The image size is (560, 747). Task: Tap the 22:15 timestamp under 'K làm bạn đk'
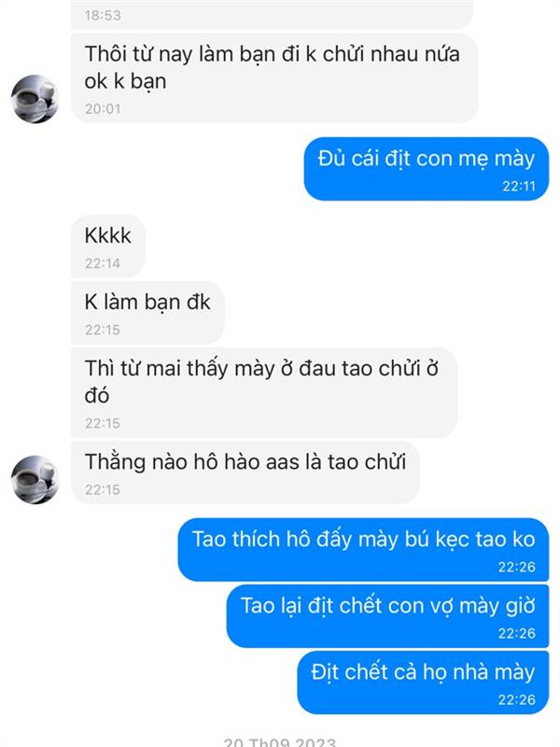coord(103,330)
